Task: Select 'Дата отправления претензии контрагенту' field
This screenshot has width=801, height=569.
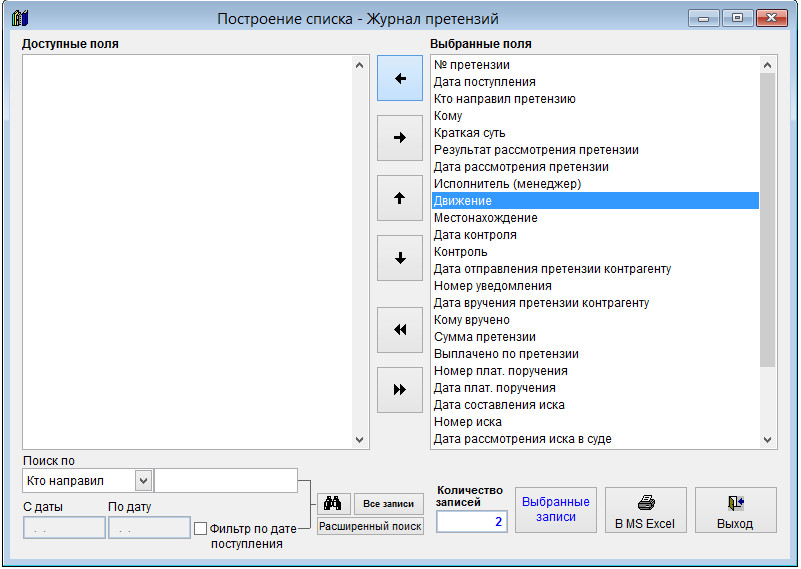Action: click(x=595, y=269)
